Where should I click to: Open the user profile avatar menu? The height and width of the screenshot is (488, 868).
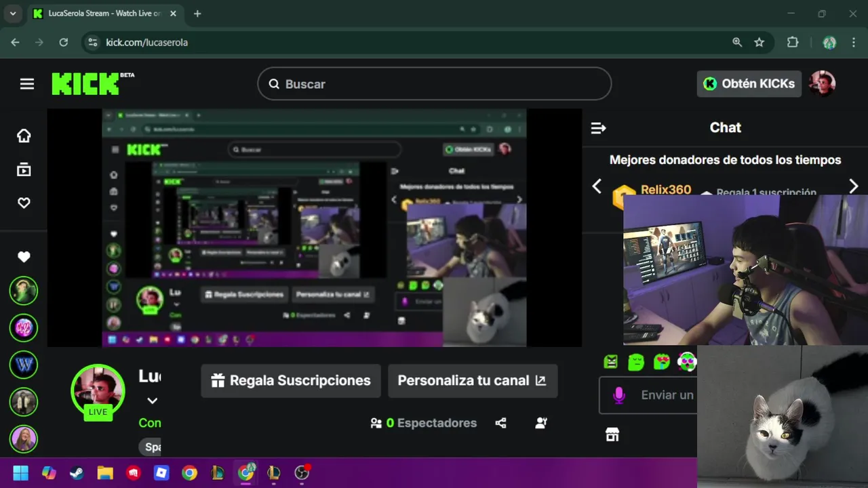[822, 84]
